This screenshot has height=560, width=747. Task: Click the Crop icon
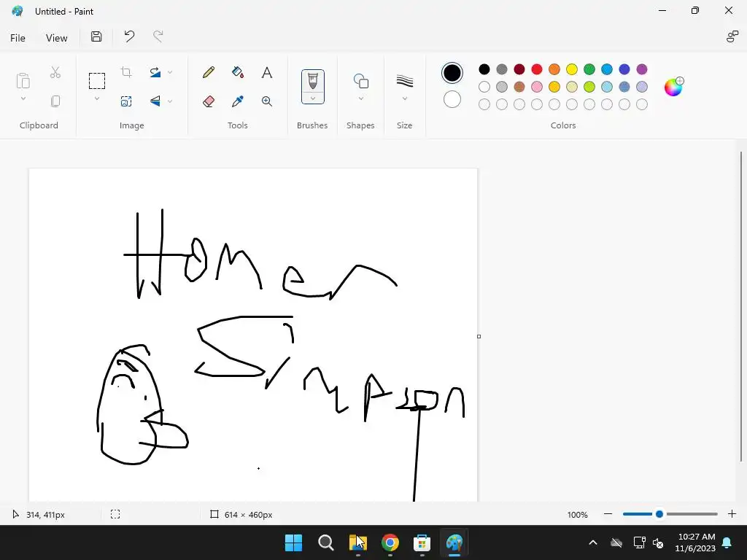coord(126,72)
